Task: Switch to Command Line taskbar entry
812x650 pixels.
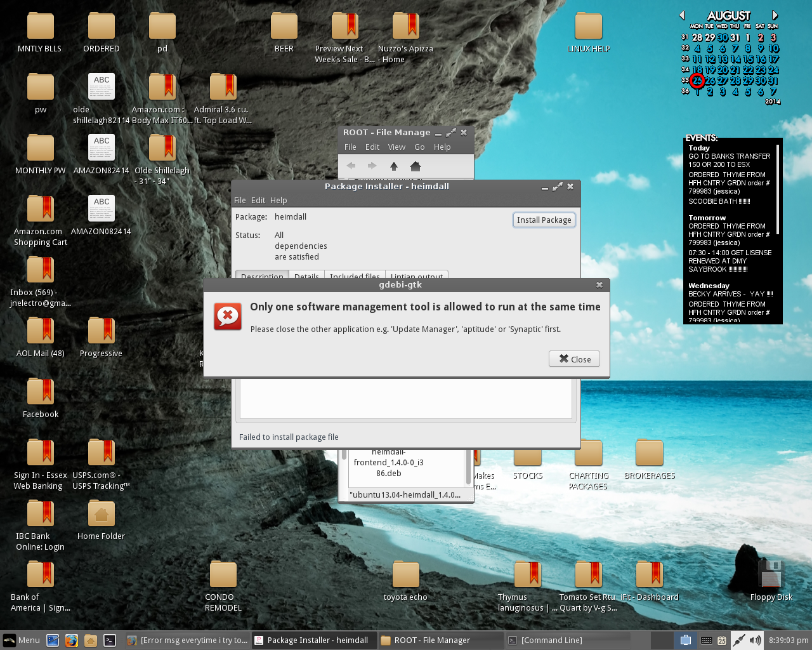Action: point(568,640)
